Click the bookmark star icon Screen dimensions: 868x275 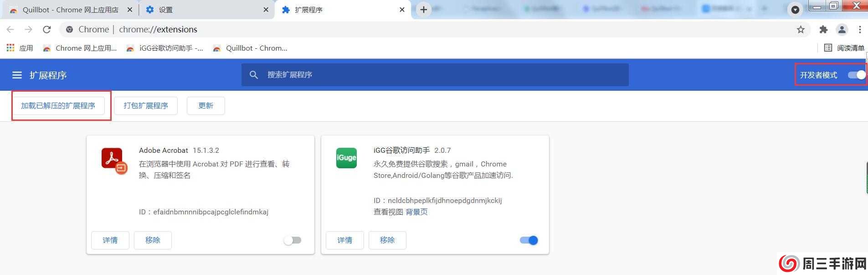click(x=801, y=30)
